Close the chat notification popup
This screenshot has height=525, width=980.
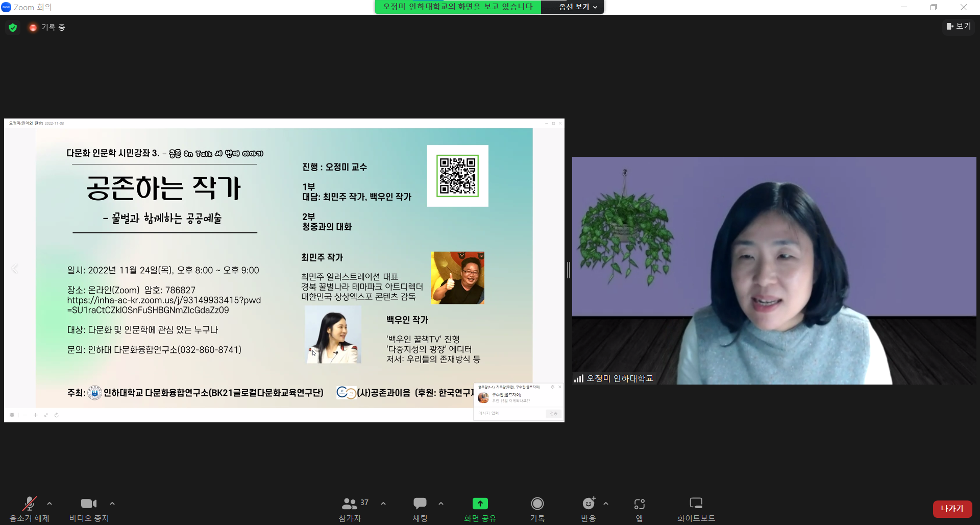click(559, 387)
